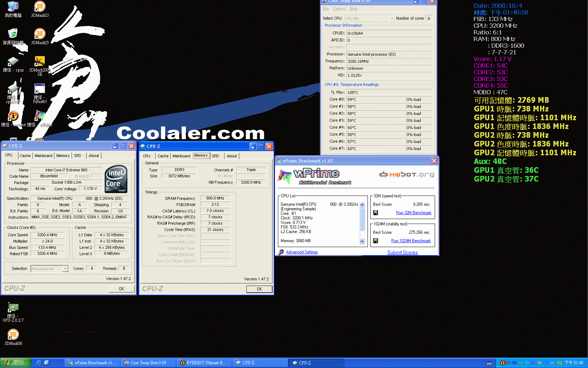Click the Tj. Max value 105°C in Core Temp
This screenshot has height=368, width=588.
tap(389, 93)
